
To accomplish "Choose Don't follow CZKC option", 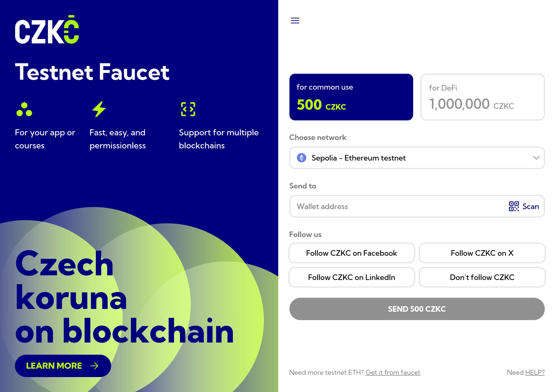I will [482, 277].
